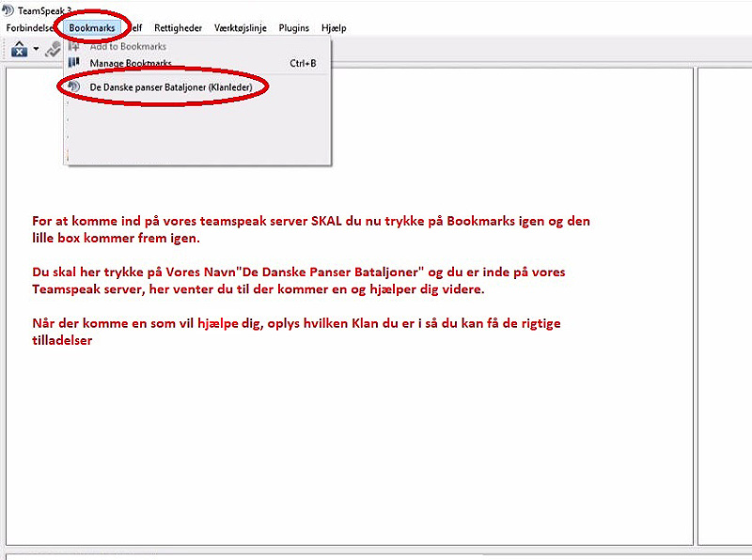
Task: Click the chat area along the bottom edge
Action: [376, 554]
